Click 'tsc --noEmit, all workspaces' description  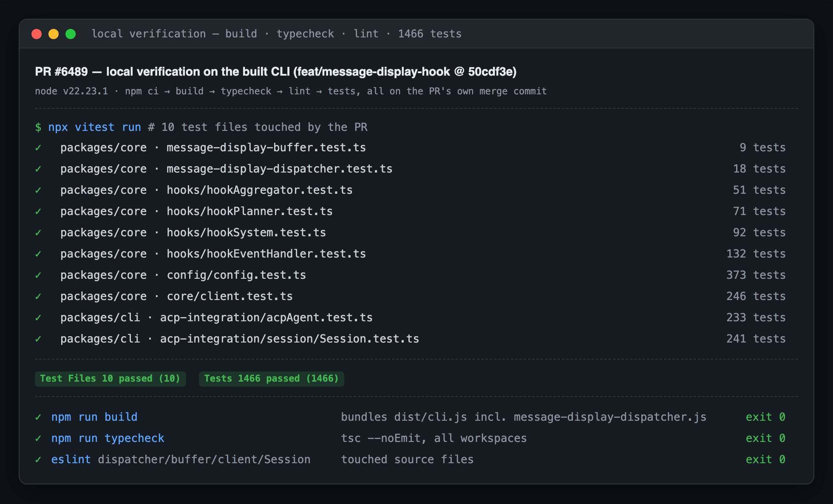pos(434,438)
